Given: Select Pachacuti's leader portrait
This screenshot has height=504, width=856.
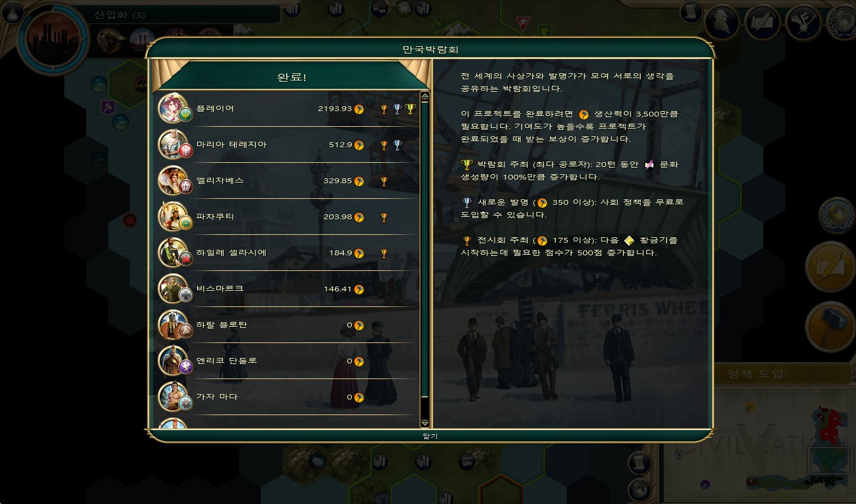Looking at the screenshot, I should click(x=174, y=217).
